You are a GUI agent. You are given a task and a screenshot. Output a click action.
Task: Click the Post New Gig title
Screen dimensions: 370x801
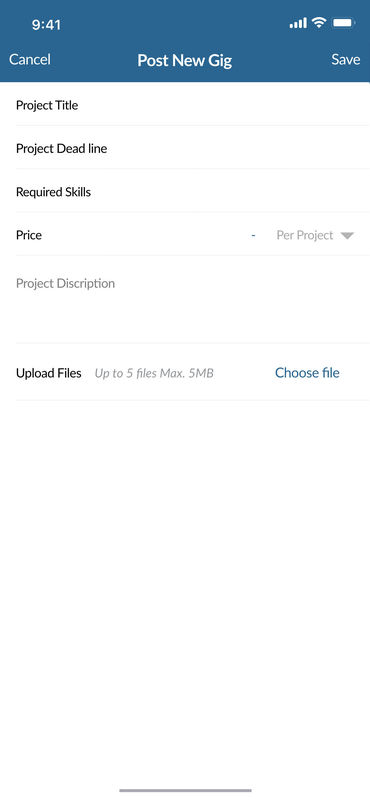point(184,60)
